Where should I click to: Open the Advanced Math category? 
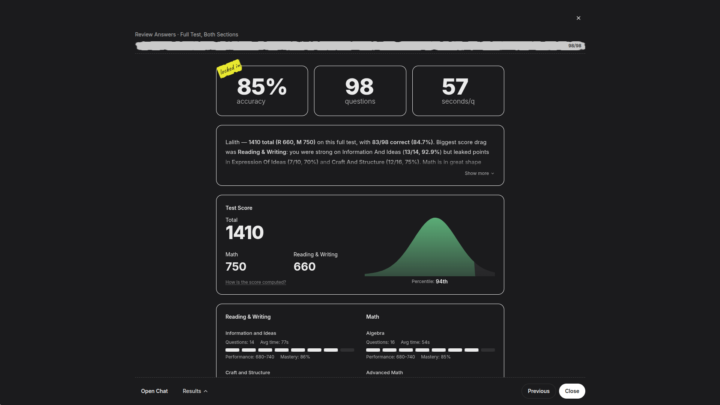(384, 372)
